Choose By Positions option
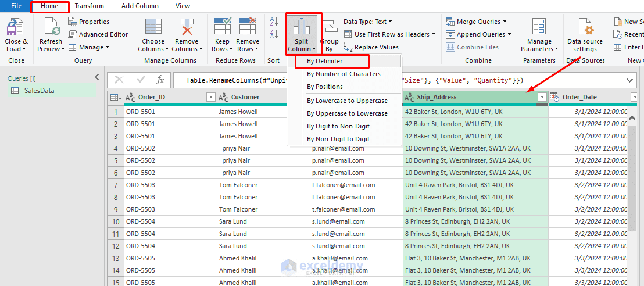 pyautogui.click(x=344, y=87)
